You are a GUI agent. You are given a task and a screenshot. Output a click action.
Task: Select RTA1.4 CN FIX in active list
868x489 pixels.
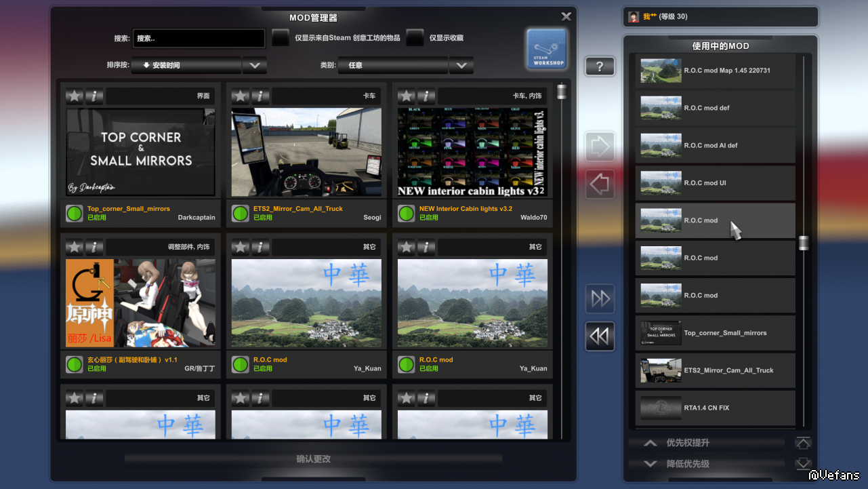[x=715, y=408]
